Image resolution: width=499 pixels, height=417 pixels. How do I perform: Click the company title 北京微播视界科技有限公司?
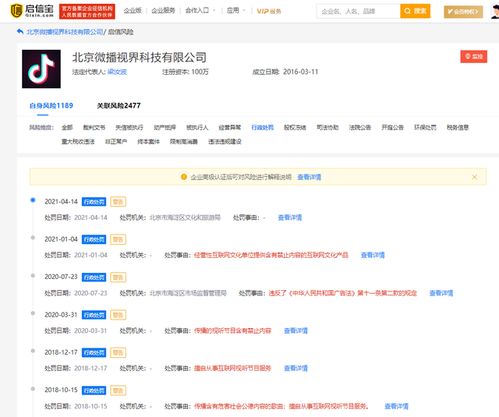139,57
